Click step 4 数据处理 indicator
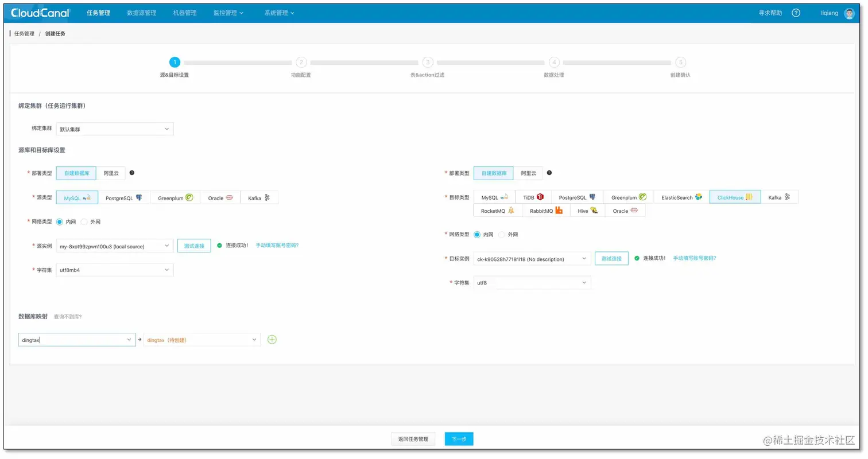The height and width of the screenshot is (459, 868). click(554, 62)
